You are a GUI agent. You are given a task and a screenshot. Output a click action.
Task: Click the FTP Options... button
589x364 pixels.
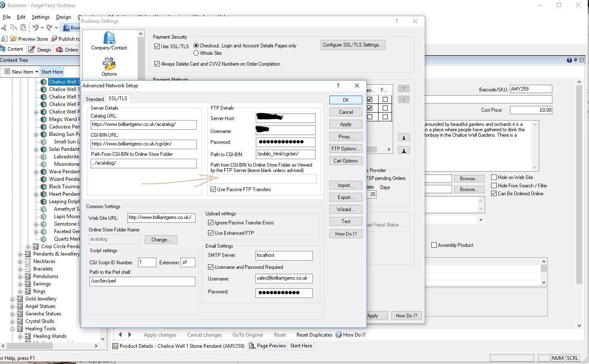click(346, 149)
